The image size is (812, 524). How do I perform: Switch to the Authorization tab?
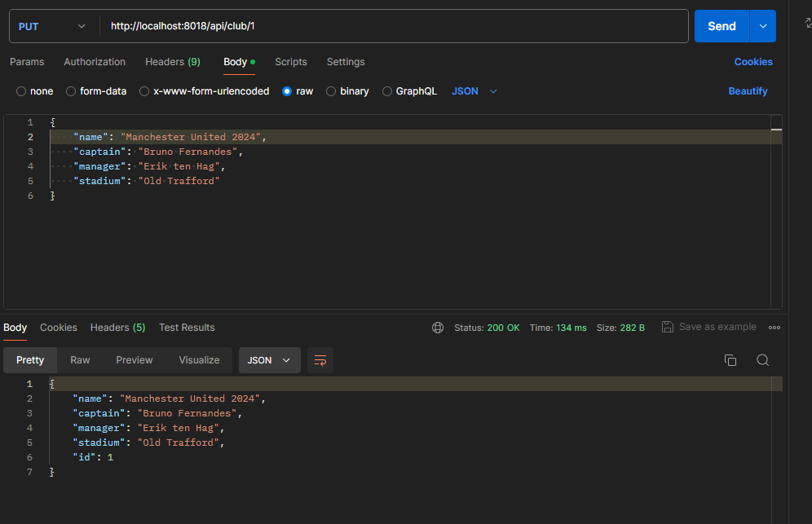(x=95, y=62)
